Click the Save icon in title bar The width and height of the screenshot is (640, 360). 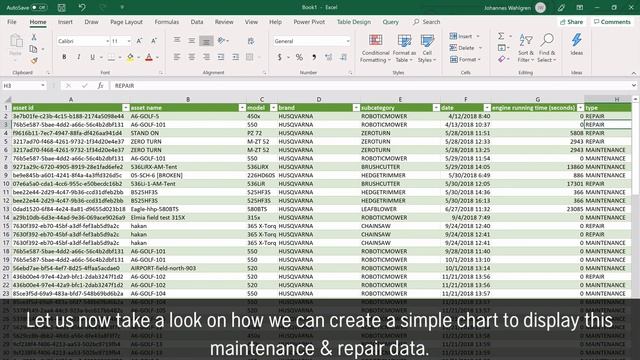click(62, 7)
